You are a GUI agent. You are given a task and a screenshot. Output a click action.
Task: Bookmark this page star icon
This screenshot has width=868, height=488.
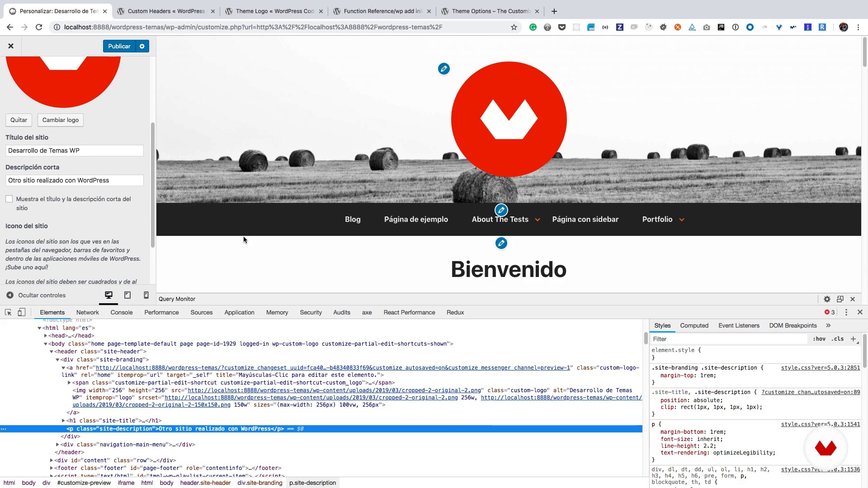click(x=514, y=27)
